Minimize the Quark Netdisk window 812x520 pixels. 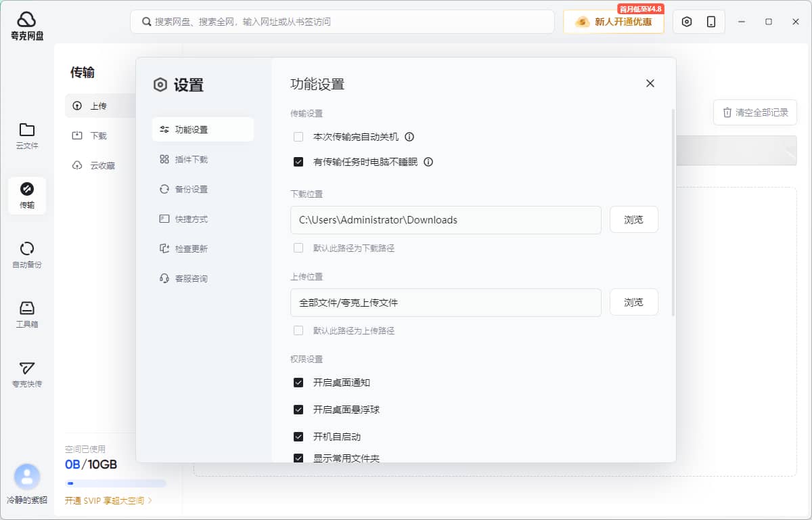click(742, 22)
